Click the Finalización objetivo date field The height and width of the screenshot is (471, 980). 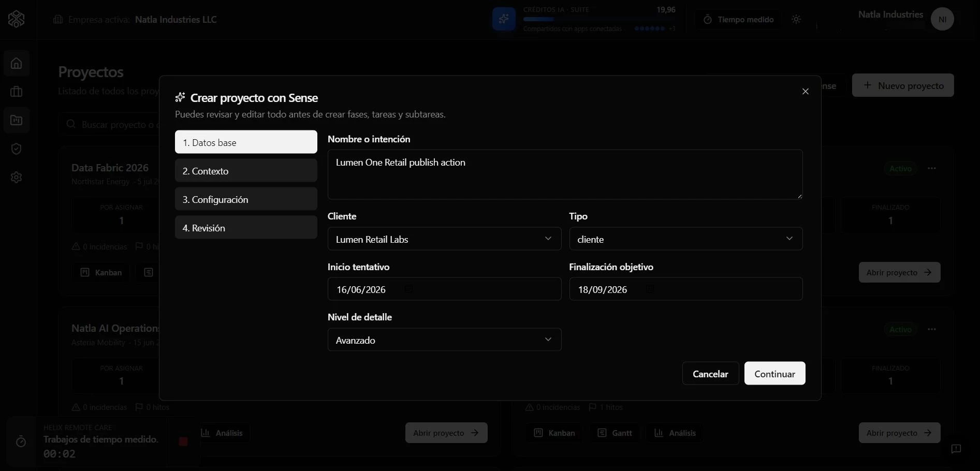pyautogui.click(x=686, y=289)
